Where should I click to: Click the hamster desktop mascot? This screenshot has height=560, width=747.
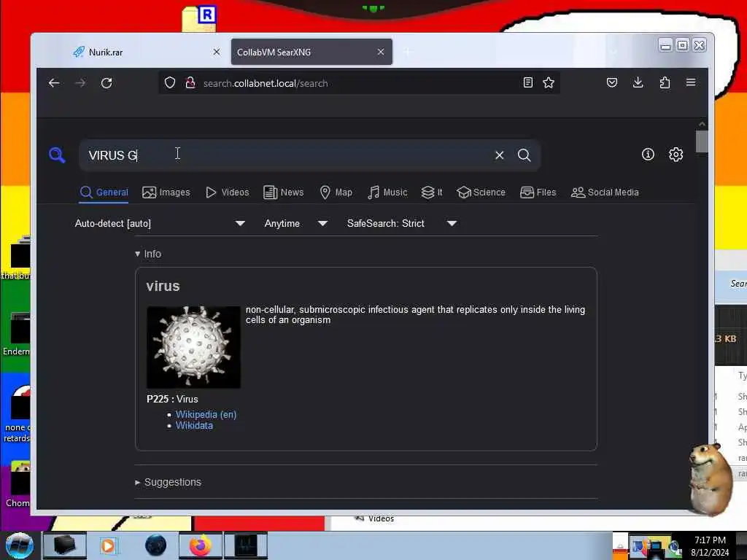coord(711,479)
